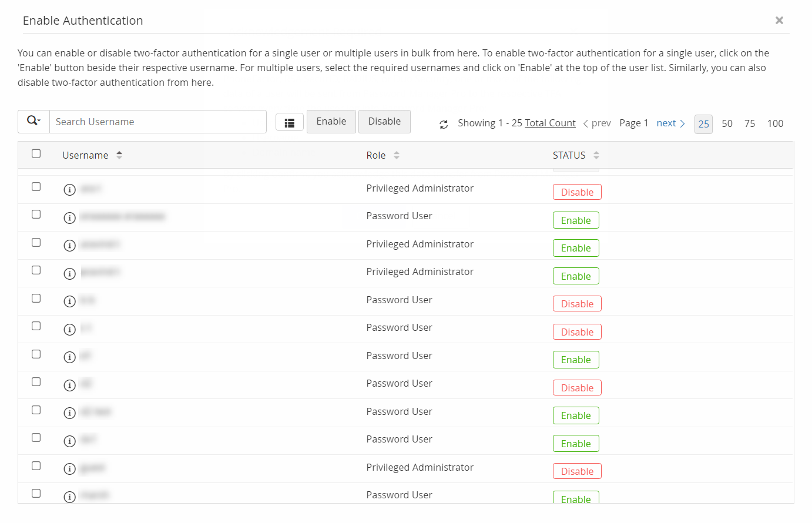The width and height of the screenshot is (812, 523).
Task: Click the refresh icon above the user list
Action: coord(443,124)
